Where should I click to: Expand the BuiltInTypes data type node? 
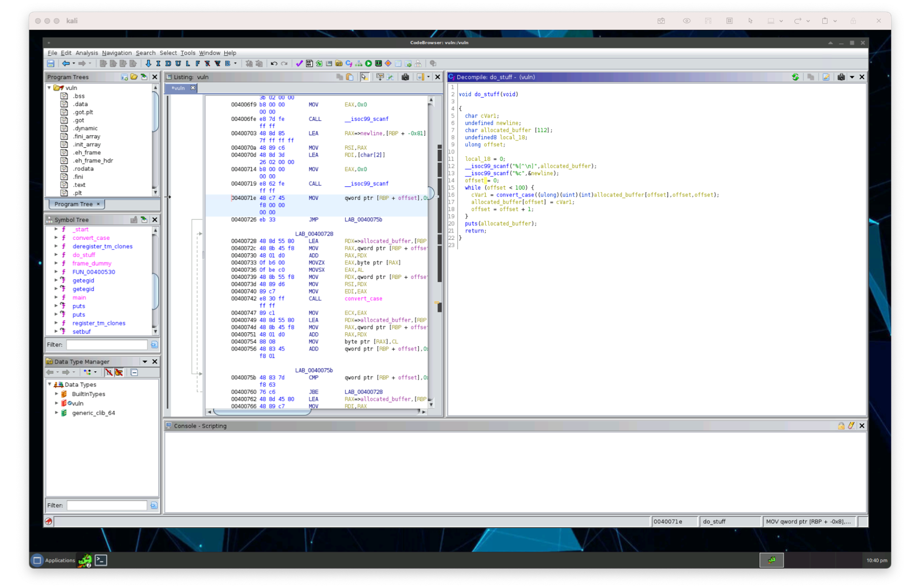tap(56, 394)
